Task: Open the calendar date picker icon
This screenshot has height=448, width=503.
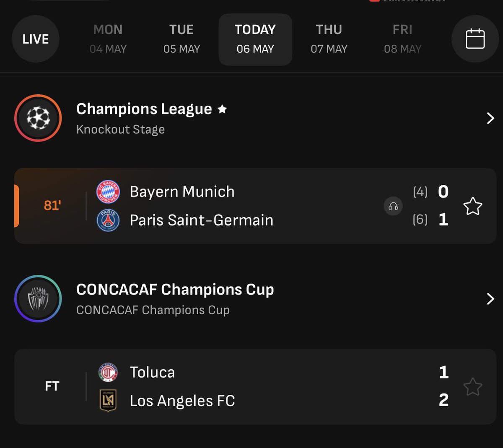Action: 475,39
